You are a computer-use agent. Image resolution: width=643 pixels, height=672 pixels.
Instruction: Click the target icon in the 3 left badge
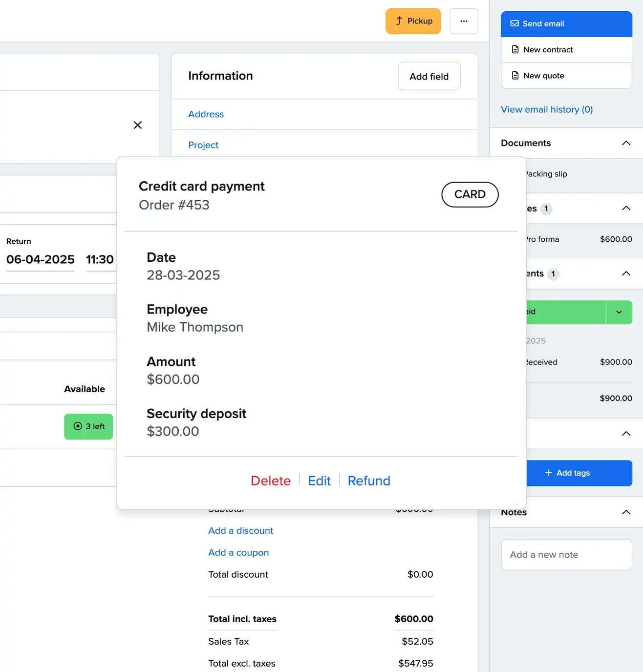78,426
